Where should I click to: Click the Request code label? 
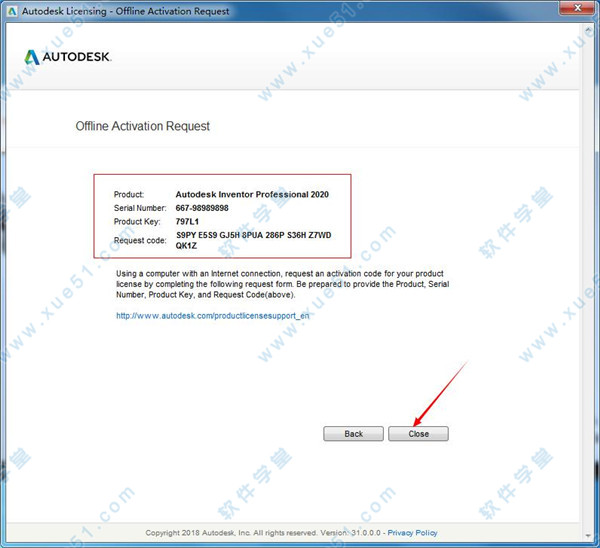(140, 240)
